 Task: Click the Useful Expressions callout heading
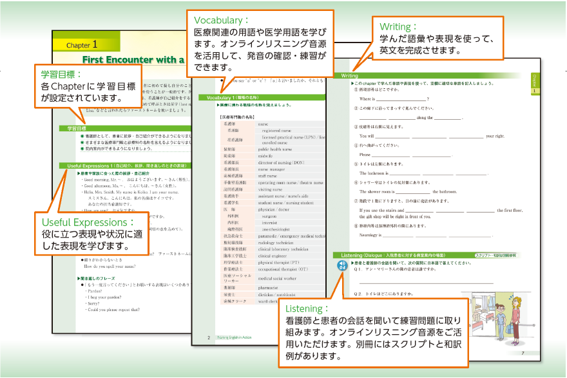[x=88, y=222]
